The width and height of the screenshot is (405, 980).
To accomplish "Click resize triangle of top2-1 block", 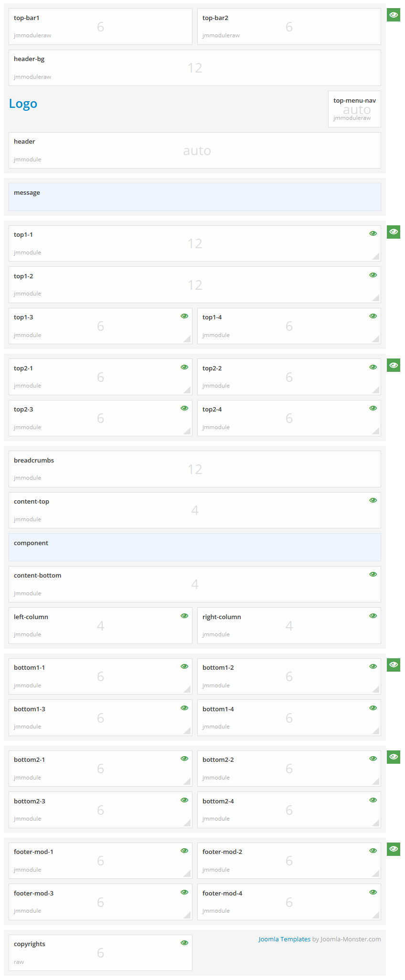I will tap(188, 390).
